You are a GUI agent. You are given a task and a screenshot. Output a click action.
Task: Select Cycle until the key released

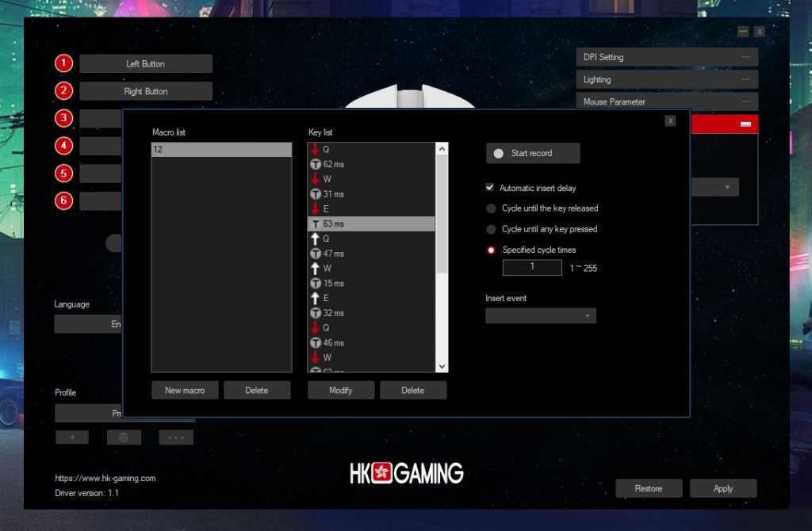[492, 208]
